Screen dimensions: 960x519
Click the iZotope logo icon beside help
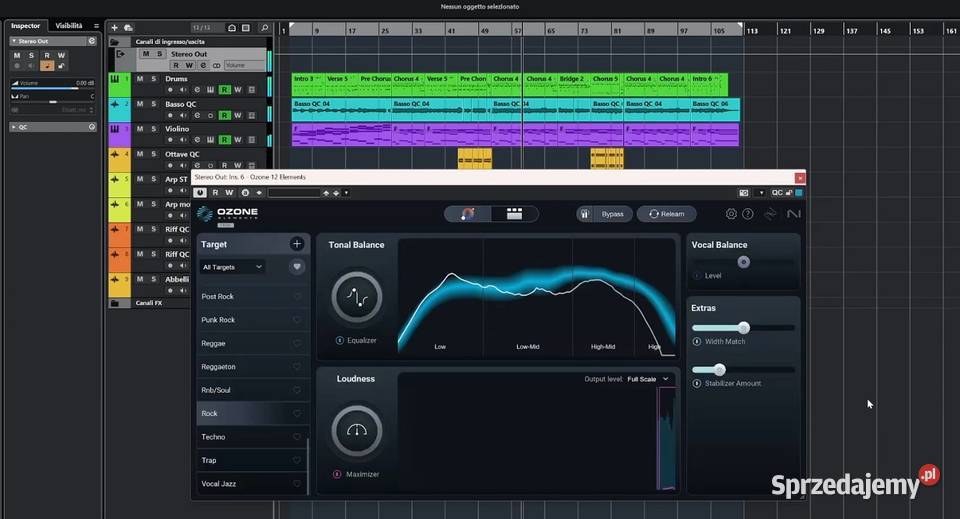(770, 214)
